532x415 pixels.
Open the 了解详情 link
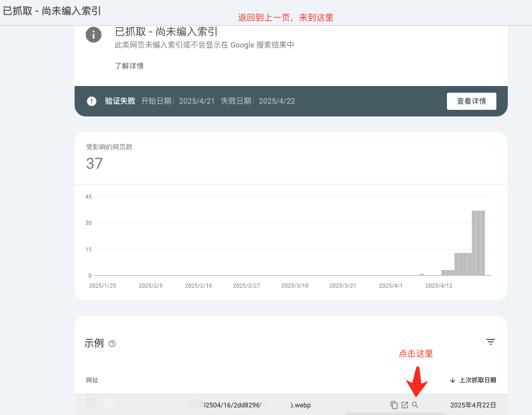click(129, 66)
